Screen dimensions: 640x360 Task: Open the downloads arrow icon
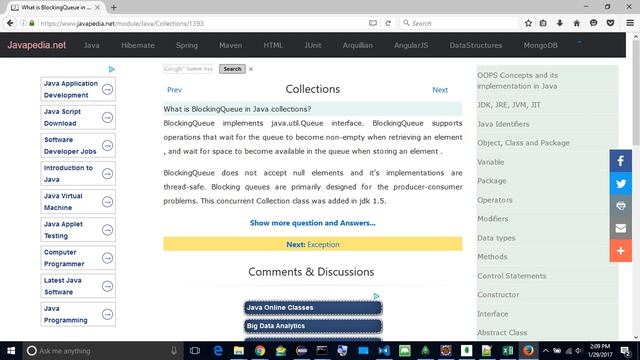point(560,23)
